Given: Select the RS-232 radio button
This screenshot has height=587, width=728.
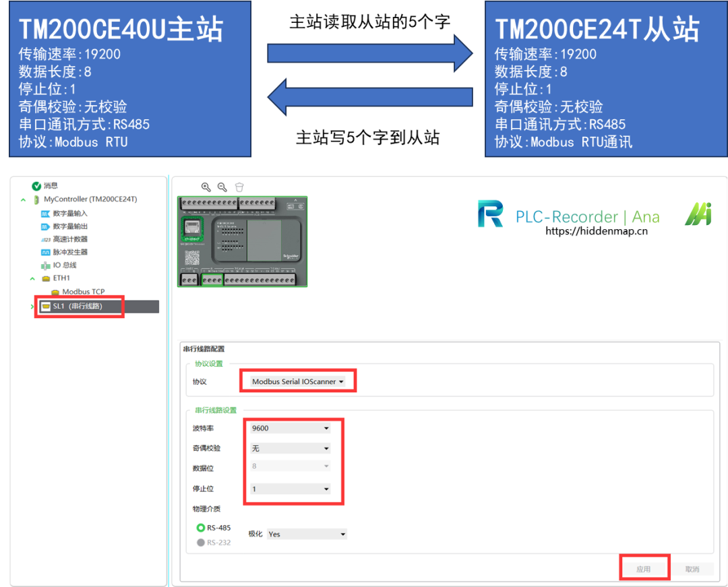Looking at the screenshot, I should pyautogui.click(x=201, y=543).
